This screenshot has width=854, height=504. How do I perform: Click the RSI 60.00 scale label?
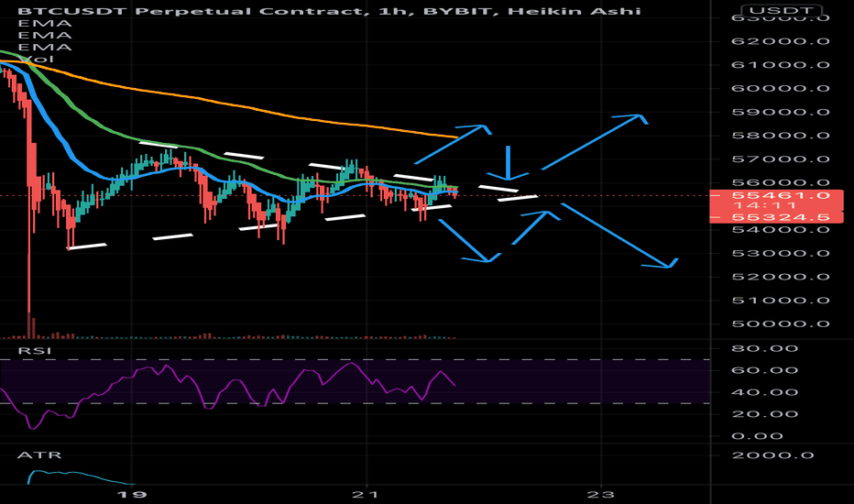[x=765, y=370]
